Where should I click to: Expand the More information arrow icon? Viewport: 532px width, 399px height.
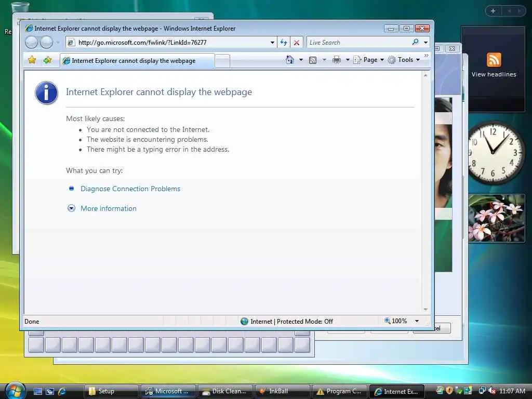[x=71, y=208]
